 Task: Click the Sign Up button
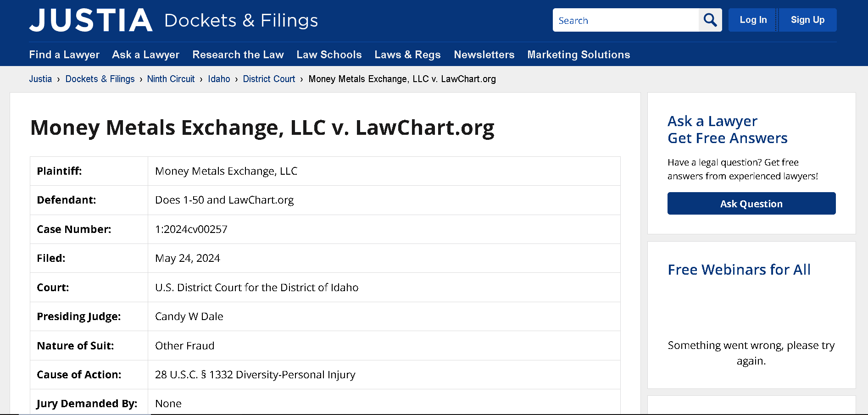(807, 20)
